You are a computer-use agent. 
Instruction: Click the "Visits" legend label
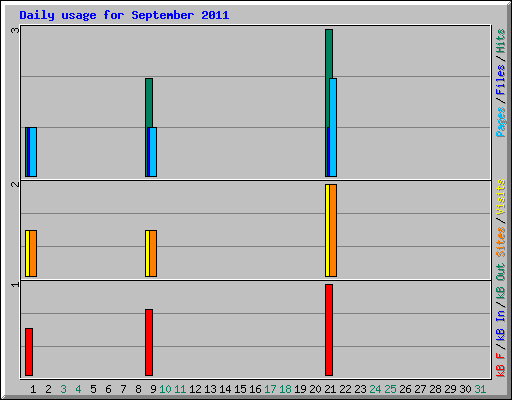[x=500, y=197]
